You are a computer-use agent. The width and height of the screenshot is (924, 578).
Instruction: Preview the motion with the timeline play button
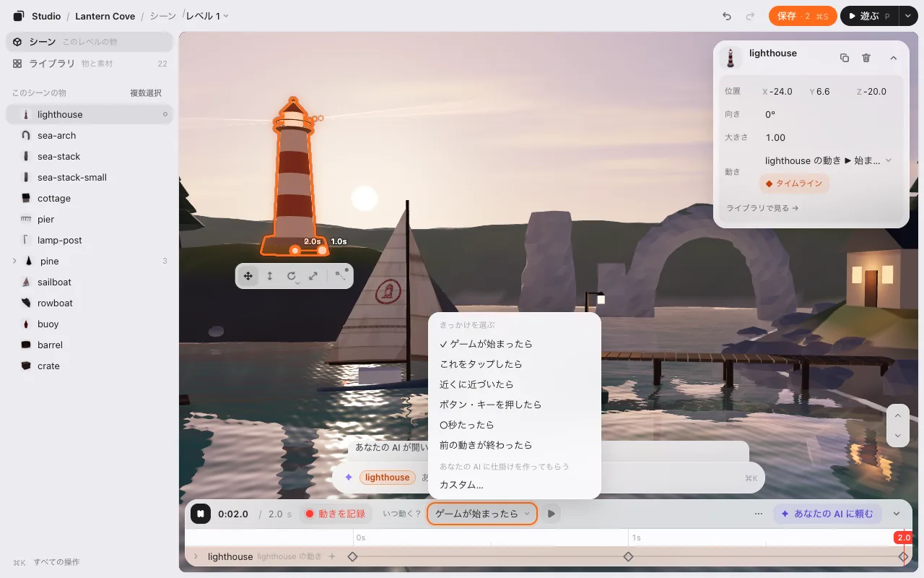coord(552,514)
